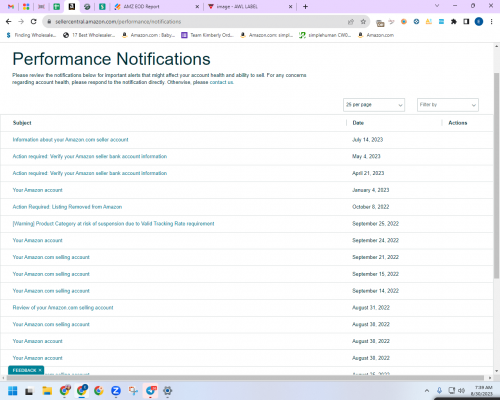
Task: Bookmark this page with the star icon
Action: click(x=363, y=22)
